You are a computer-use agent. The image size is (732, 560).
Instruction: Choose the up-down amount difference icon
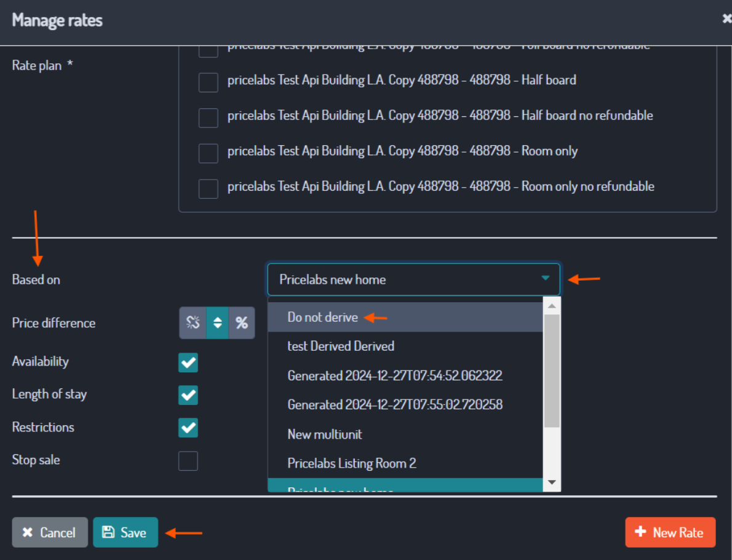point(218,322)
